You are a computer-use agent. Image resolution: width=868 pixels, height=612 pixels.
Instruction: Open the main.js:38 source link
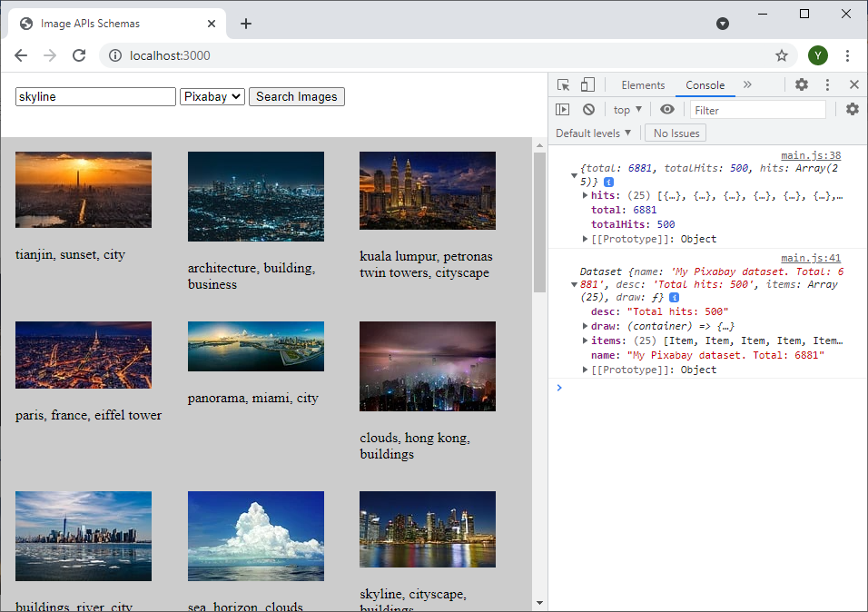coord(811,154)
